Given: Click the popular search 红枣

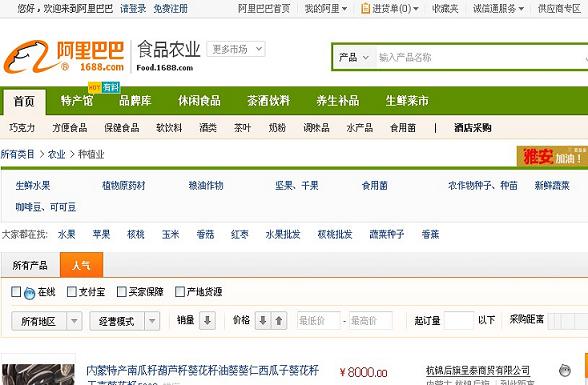Looking at the screenshot, I should click(x=240, y=235).
